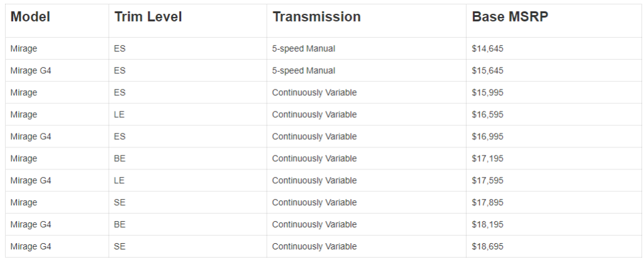Click the Base MSRP column header

[x=509, y=17]
